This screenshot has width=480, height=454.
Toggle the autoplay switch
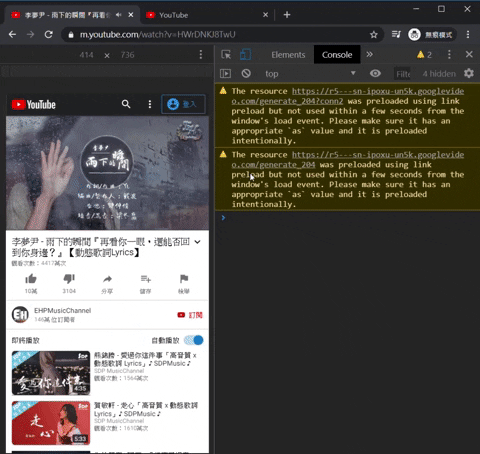click(x=194, y=340)
